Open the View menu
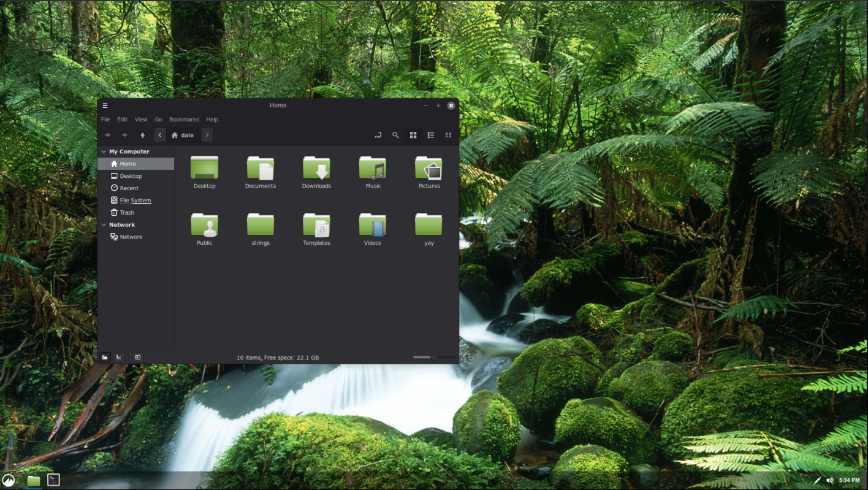 tap(141, 119)
